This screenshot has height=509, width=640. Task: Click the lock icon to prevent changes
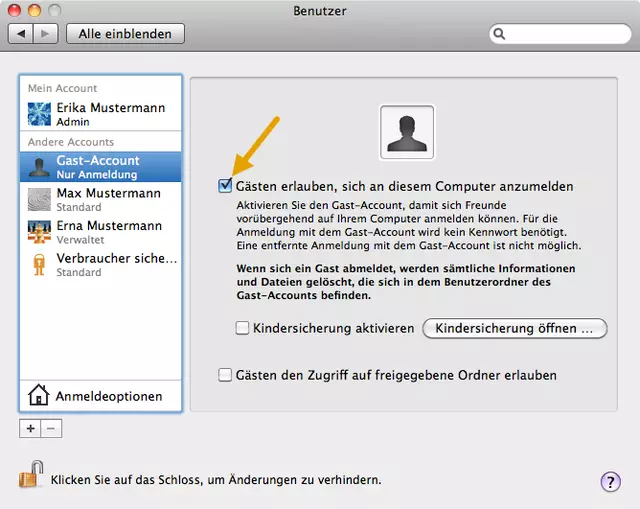coord(29,473)
